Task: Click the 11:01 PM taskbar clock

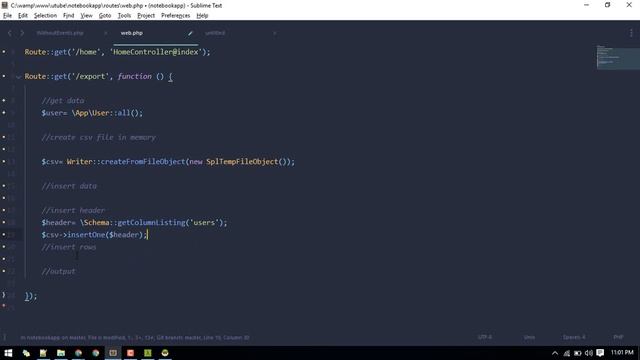Action: pos(622,353)
